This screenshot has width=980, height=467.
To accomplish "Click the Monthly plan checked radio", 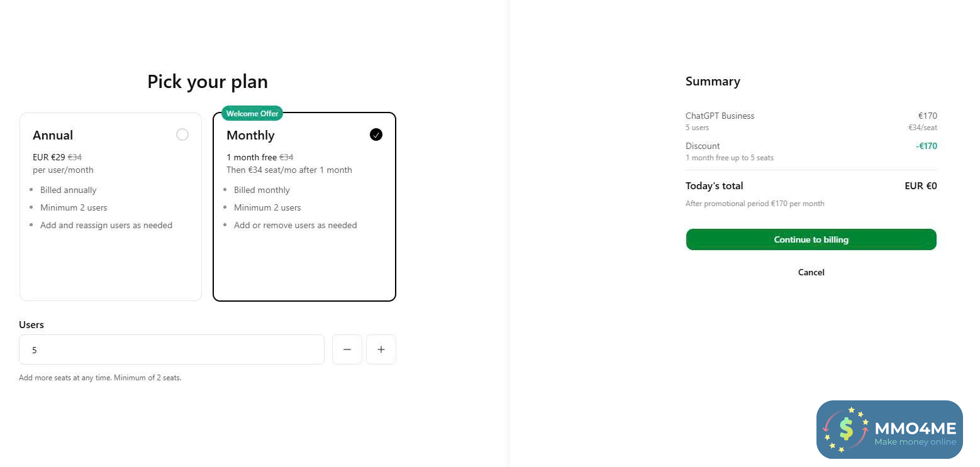I will point(376,135).
